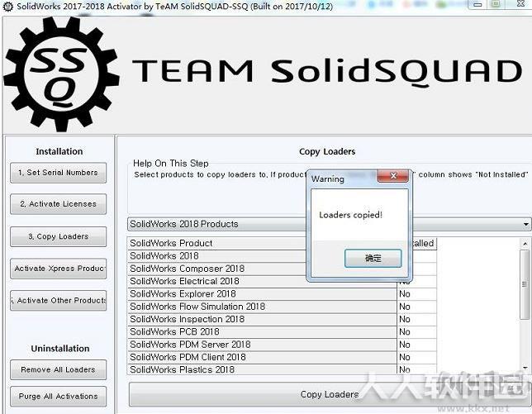This screenshot has width=532, height=414.
Task: Select the SolidWorks Plastics 2018 row
Action: coord(262,369)
